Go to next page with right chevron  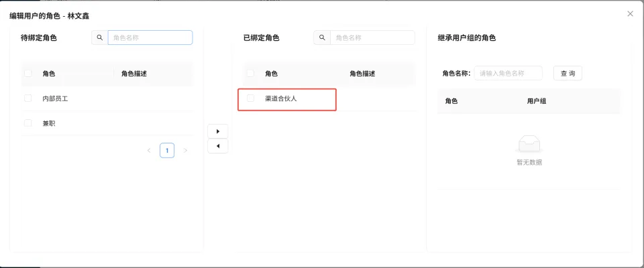[186, 151]
